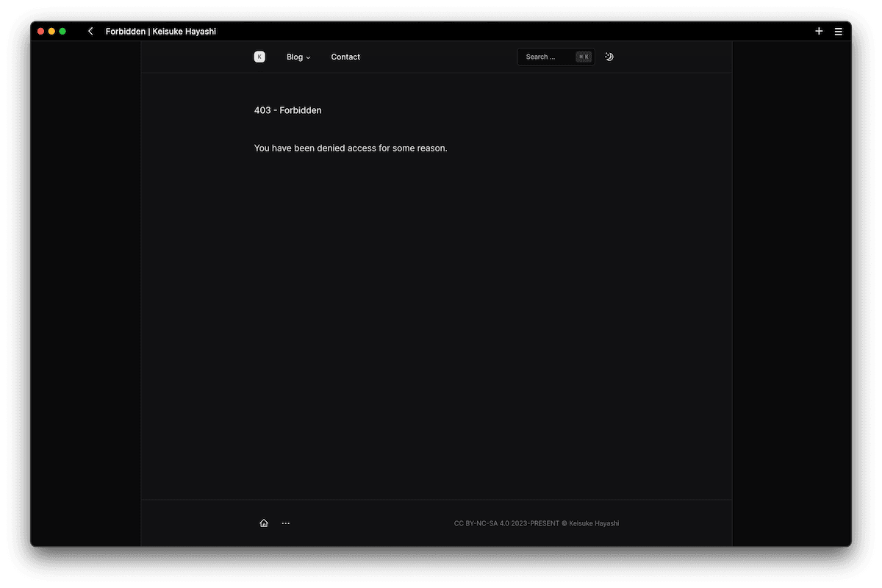Maximize the window with green button
This screenshot has width=882, height=588.
click(x=62, y=32)
